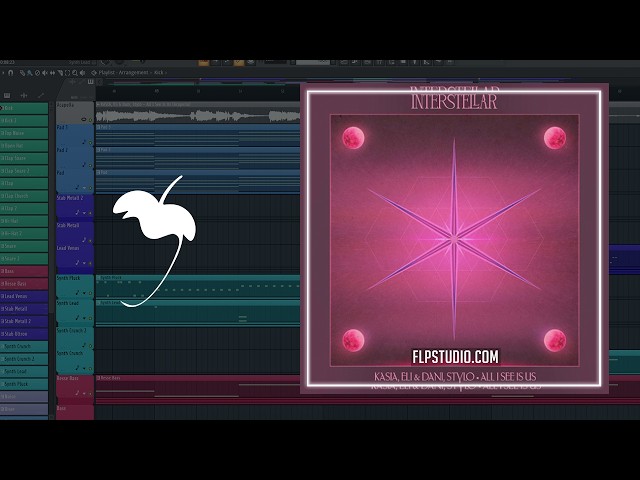640x480 pixels.
Task: Select the Slip tool
Action: pos(52,73)
